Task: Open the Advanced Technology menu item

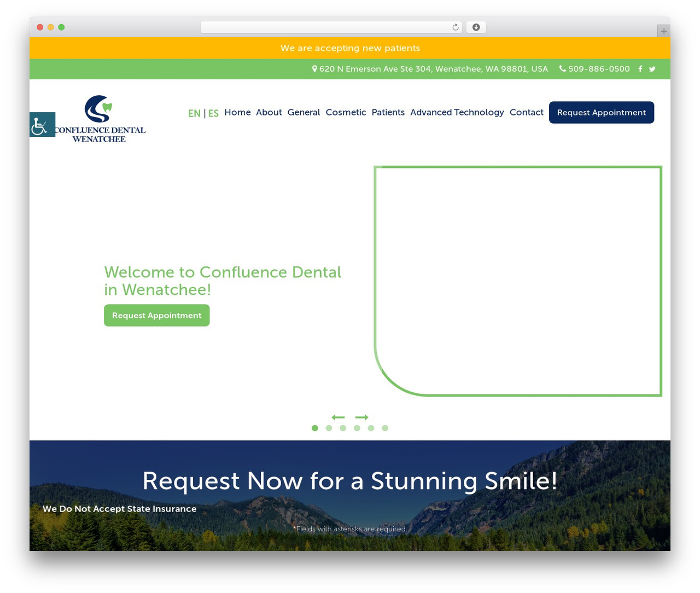Action: pos(457,112)
